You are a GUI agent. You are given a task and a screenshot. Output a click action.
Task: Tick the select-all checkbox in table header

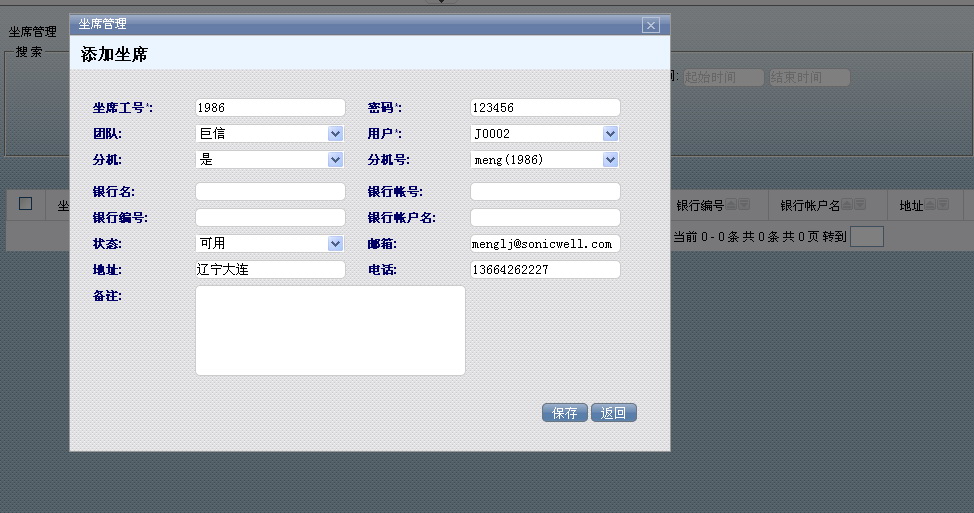point(26,204)
